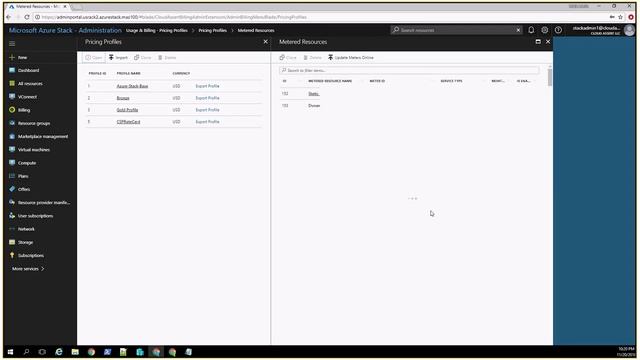Open Resource provider manifests
Screen dimensions: 640x360
click(44, 203)
